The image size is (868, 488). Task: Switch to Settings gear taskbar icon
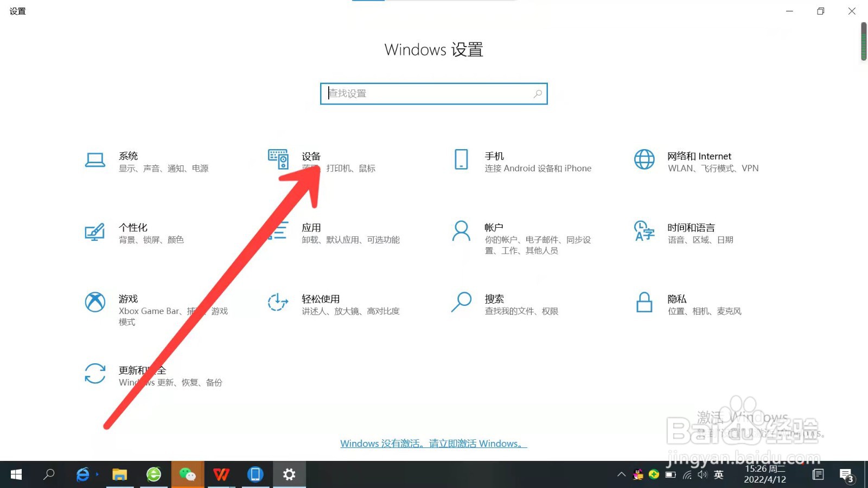(x=289, y=474)
